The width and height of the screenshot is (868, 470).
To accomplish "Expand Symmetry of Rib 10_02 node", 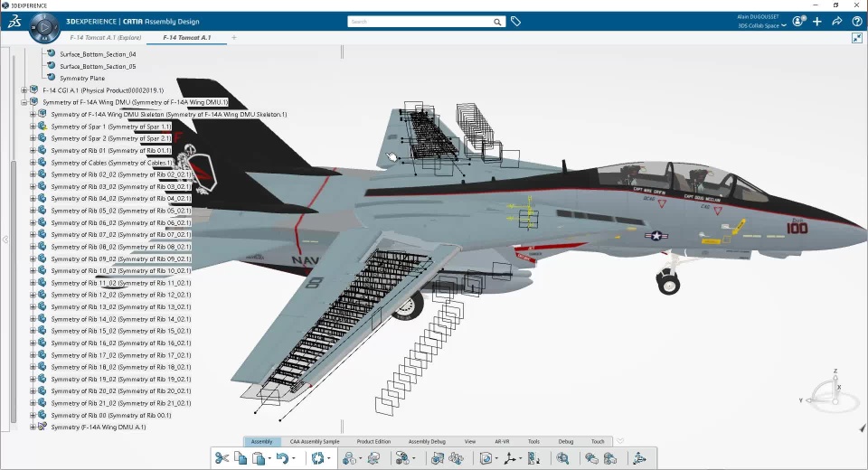I will [33, 271].
